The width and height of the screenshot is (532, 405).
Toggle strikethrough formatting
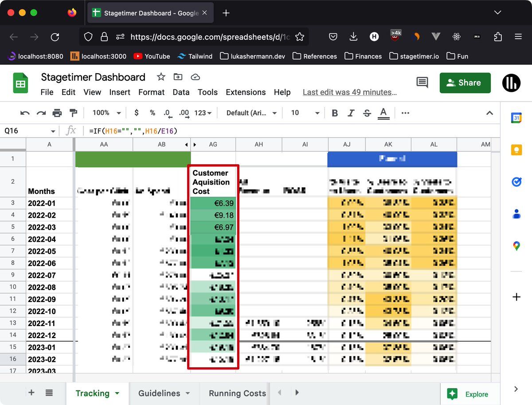(x=367, y=113)
